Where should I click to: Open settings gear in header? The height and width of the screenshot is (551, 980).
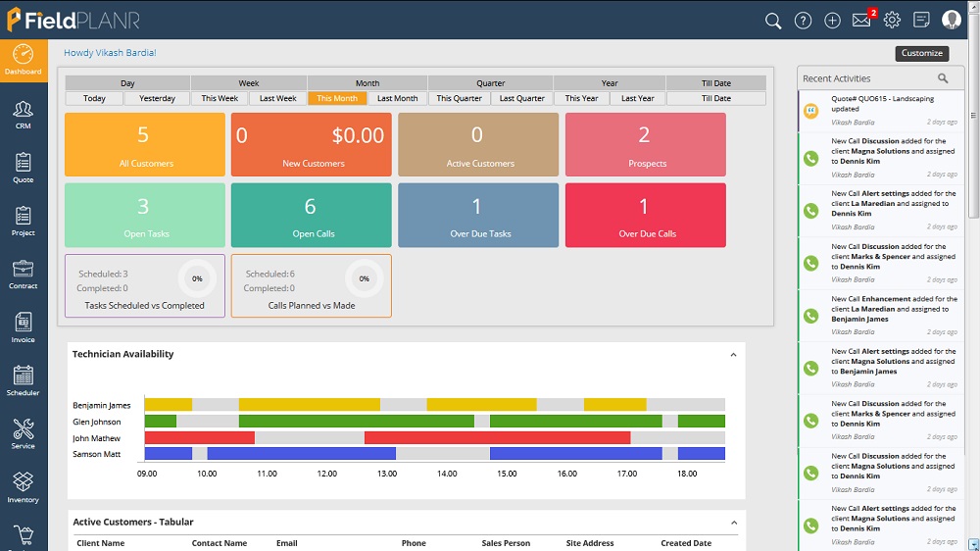coord(892,21)
